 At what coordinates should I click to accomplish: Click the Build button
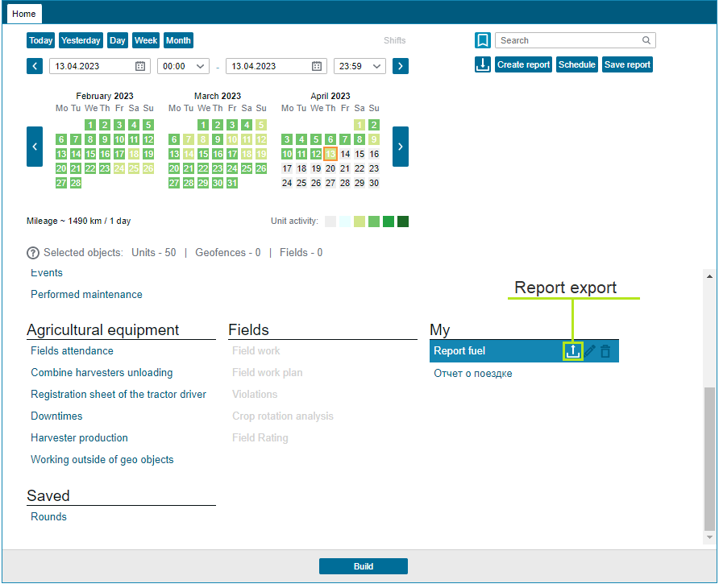point(364,566)
